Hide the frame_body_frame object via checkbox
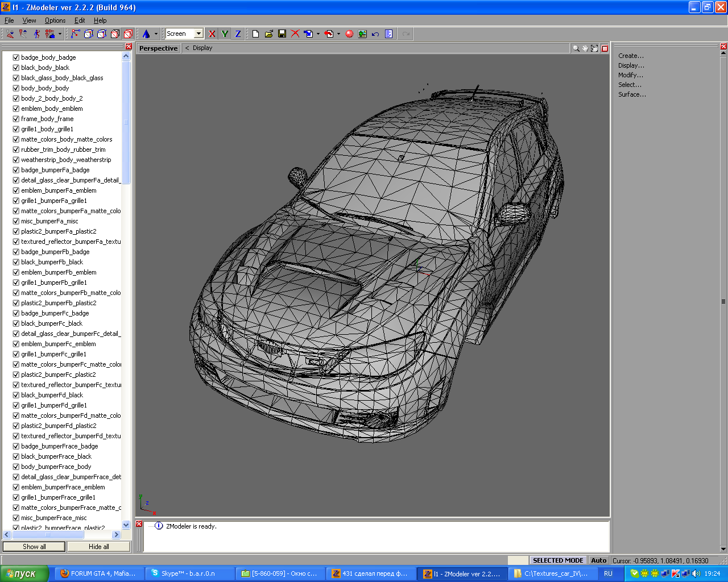Screen dimensions: 728x582 [16, 119]
